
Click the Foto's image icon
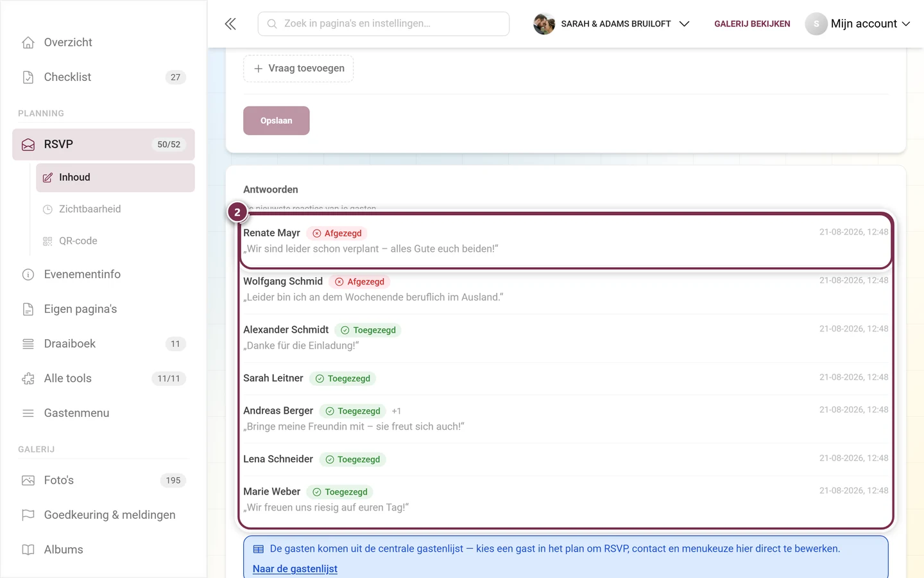tap(28, 480)
